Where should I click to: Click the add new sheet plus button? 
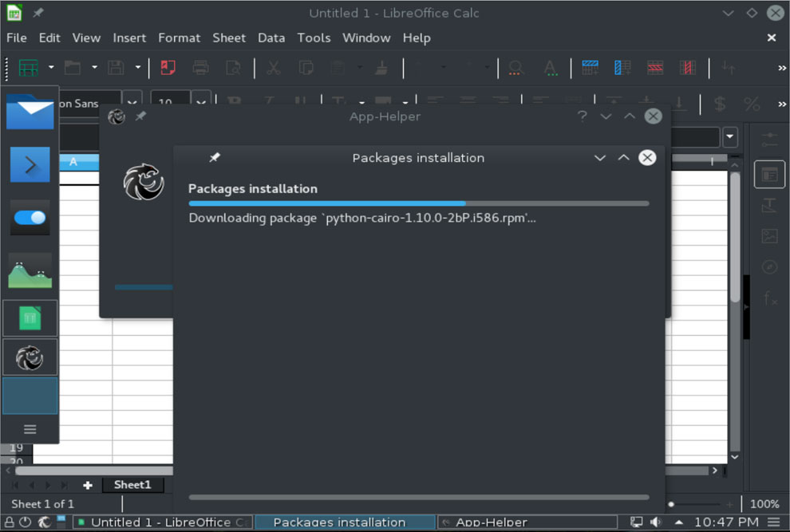coord(88,485)
